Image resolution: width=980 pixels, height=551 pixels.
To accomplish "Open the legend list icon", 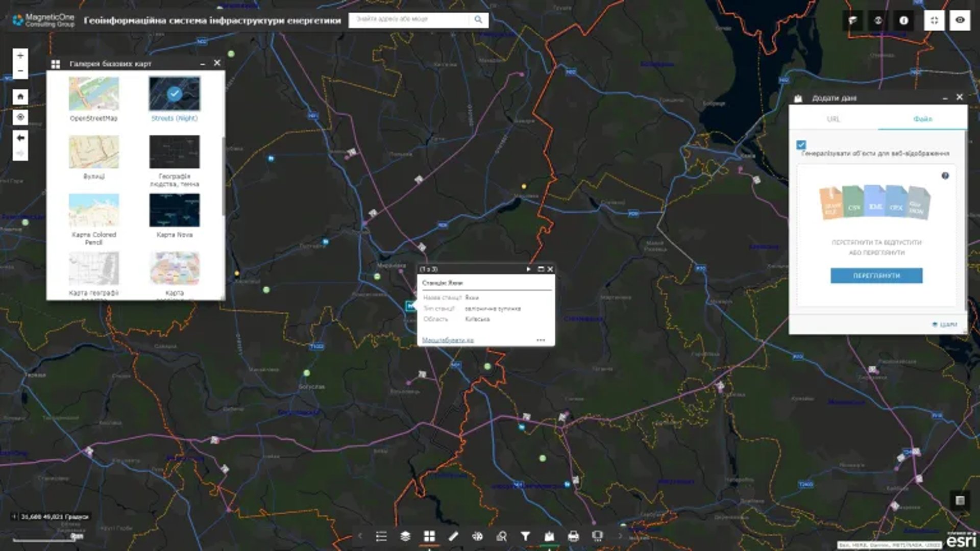I will coord(381,536).
